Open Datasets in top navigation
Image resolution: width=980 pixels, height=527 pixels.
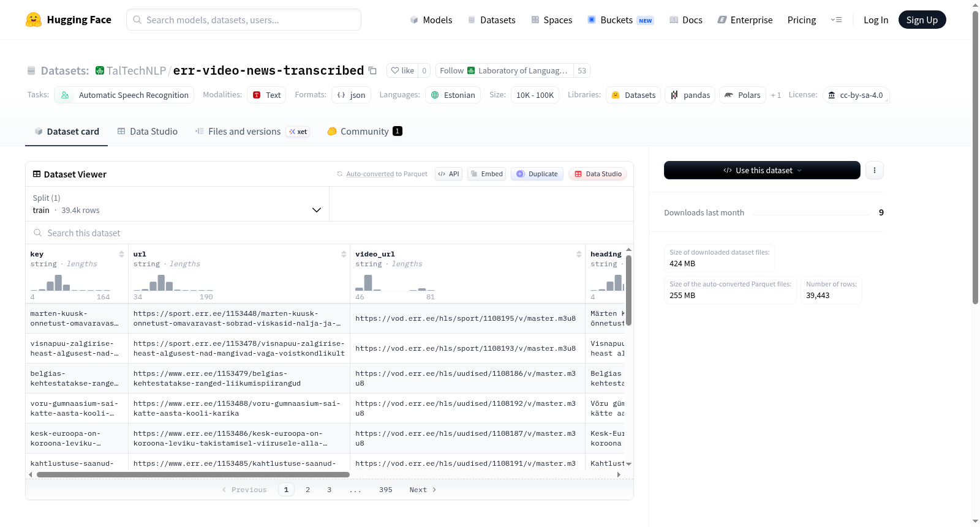tap(492, 20)
